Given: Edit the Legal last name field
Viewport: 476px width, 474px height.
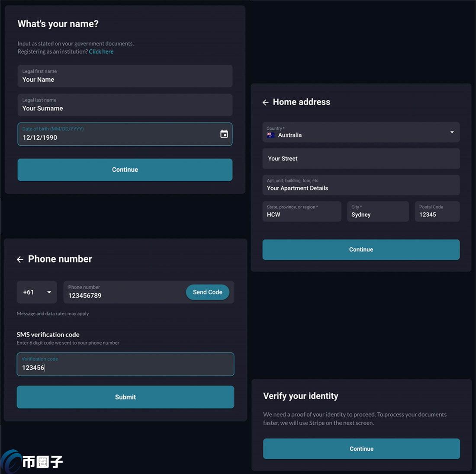Looking at the screenshot, I should click(x=125, y=105).
